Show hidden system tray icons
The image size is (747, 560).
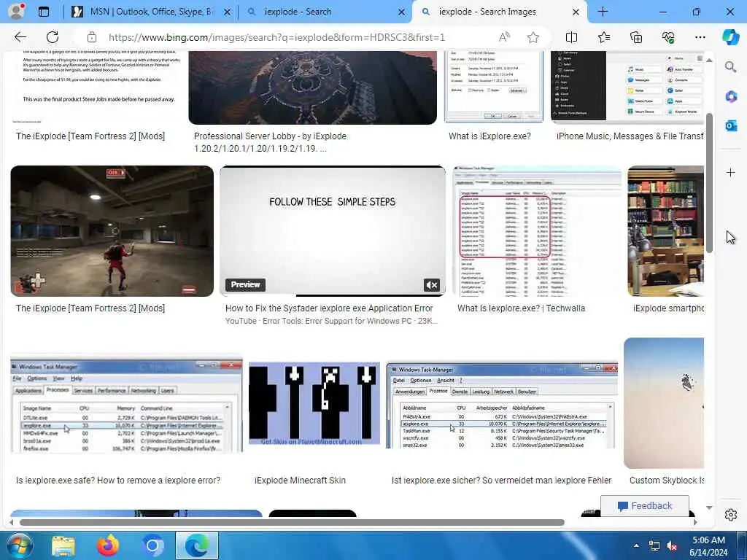pos(636,545)
